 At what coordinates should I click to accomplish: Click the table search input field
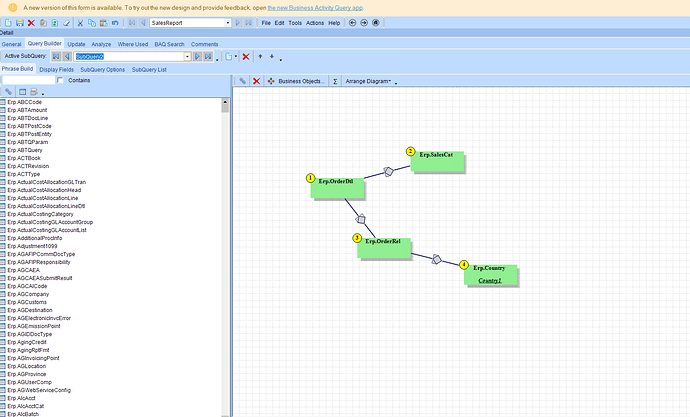(29, 80)
